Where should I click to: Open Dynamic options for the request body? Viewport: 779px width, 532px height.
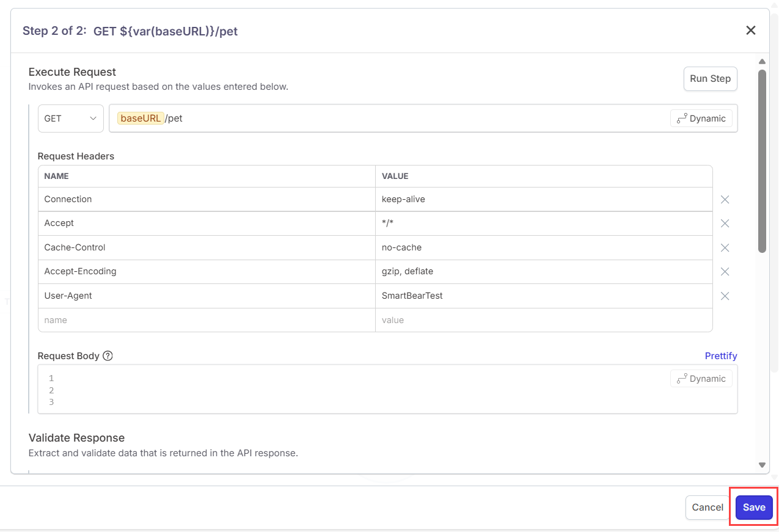(x=701, y=378)
